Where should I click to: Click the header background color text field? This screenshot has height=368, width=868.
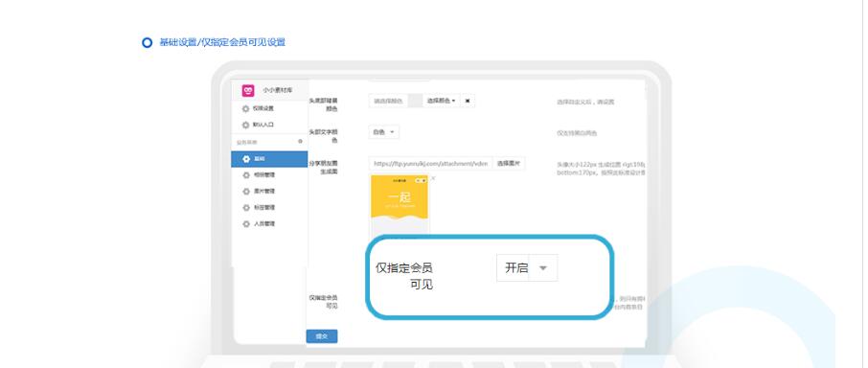click(388, 101)
